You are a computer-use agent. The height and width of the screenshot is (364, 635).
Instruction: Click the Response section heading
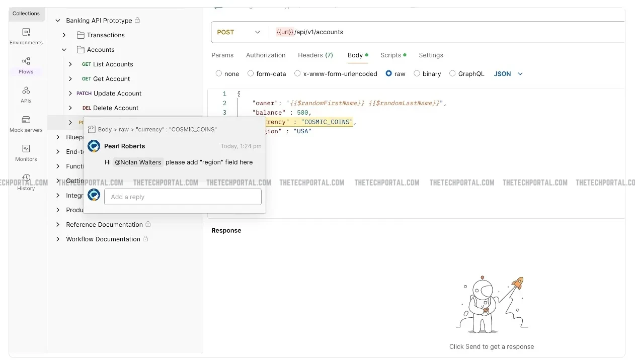pyautogui.click(x=226, y=230)
